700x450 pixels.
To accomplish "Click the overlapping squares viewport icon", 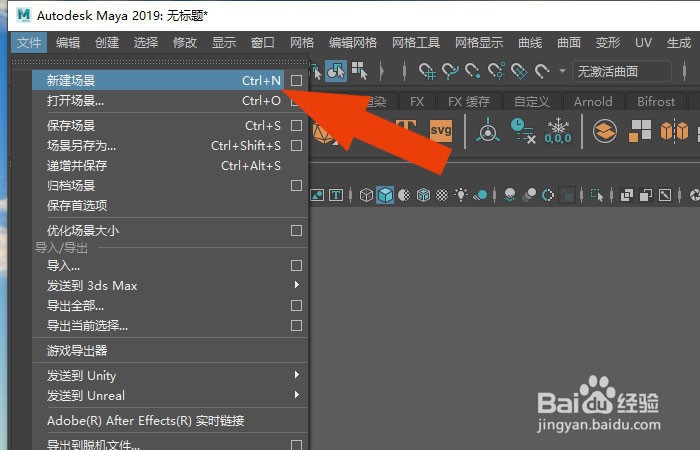I will [627, 195].
